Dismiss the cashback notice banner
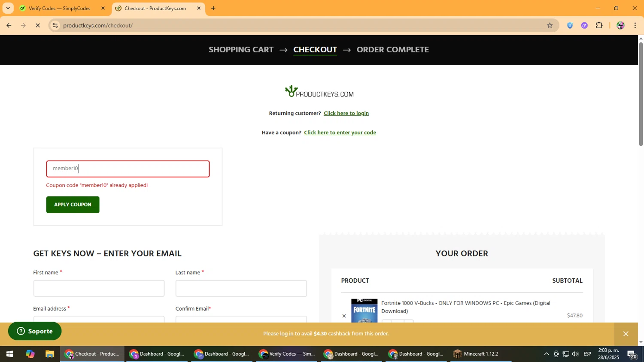The image size is (644, 362). coord(626,334)
